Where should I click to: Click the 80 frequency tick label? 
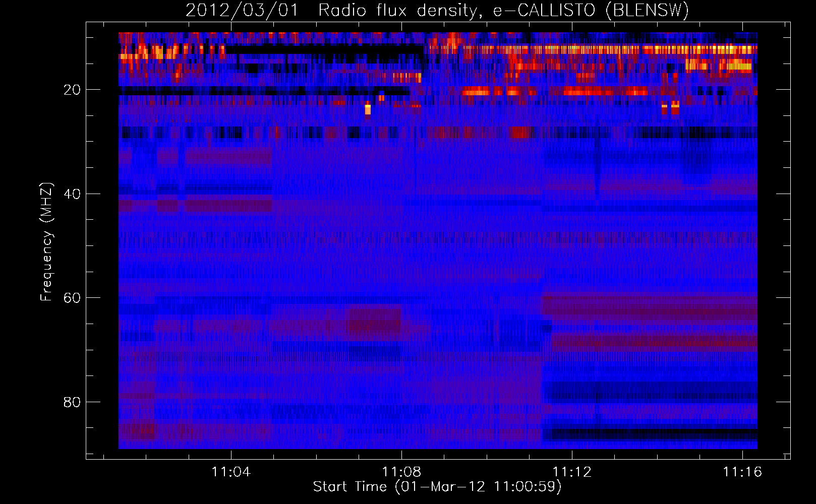pos(72,402)
